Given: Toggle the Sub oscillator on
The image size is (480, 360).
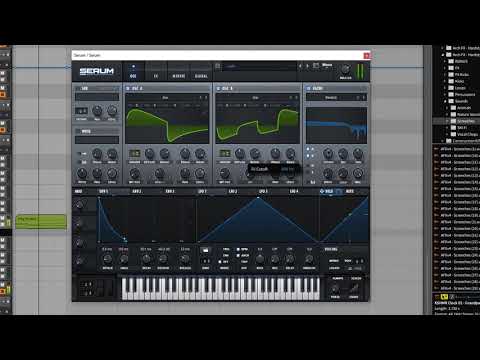Looking at the screenshot, I should pos(78,88).
